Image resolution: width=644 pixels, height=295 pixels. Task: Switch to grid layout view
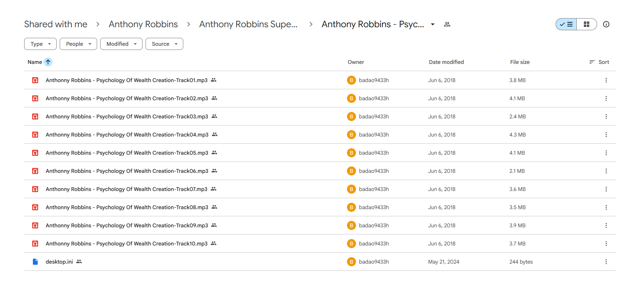(x=587, y=24)
